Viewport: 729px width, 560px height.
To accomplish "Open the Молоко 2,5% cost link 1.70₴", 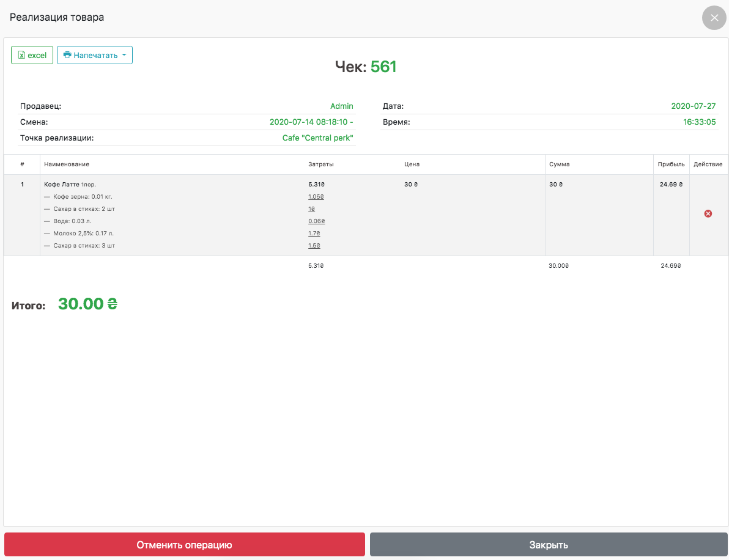I will 314,234.
